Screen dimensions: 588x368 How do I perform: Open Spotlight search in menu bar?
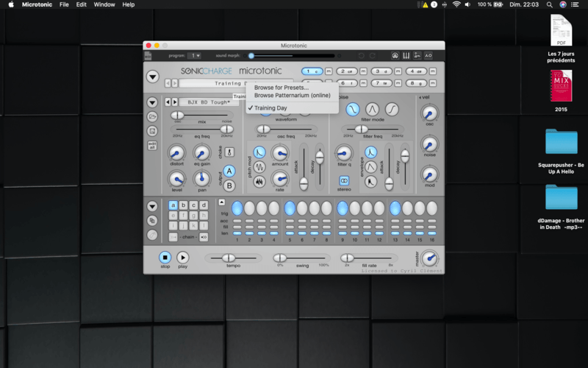coord(549,4)
